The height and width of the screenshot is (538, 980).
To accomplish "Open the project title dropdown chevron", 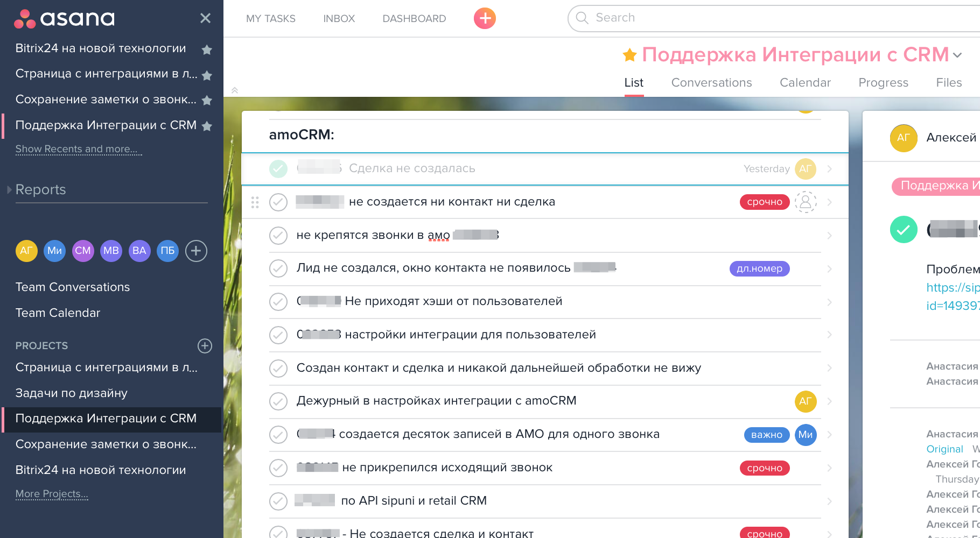I will 958,55.
